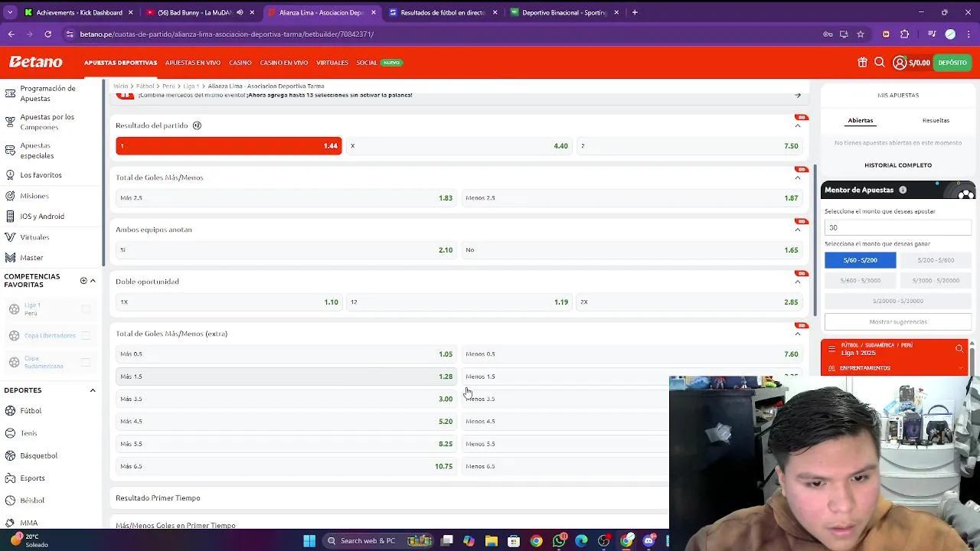Image resolution: width=980 pixels, height=551 pixels.
Task: Open Casino in the top menu
Action: click(240, 63)
